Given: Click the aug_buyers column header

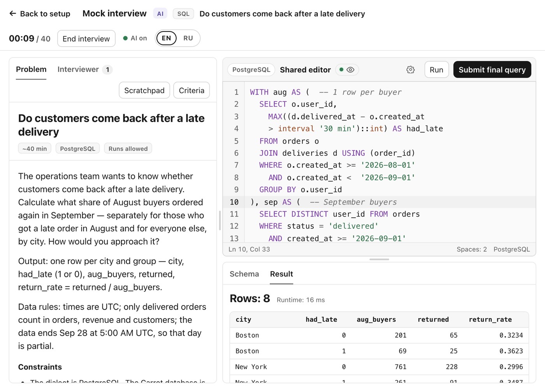Looking at the screenshot, I should coord(376,319).
